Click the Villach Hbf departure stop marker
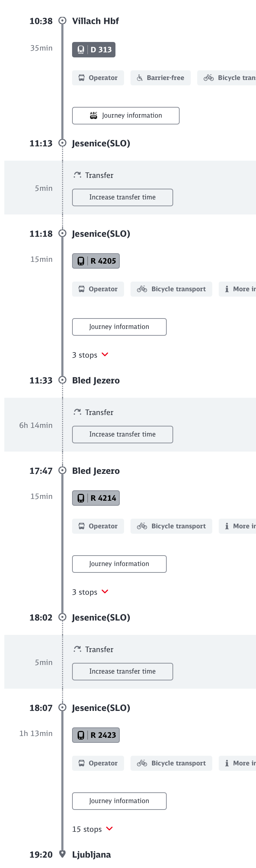The height and width of the screenshot is (868, 256). pyautogui.click(x=62, y=21)
